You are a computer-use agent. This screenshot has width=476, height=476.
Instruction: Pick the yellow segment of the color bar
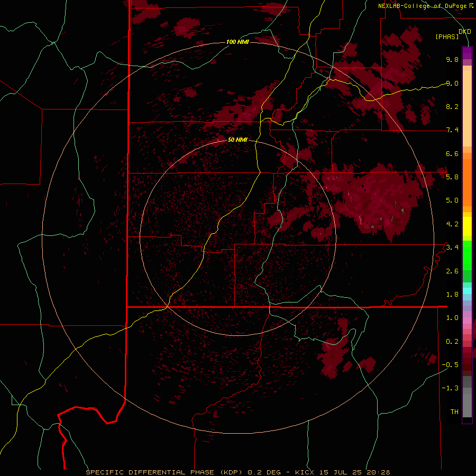tap(467, 226)
